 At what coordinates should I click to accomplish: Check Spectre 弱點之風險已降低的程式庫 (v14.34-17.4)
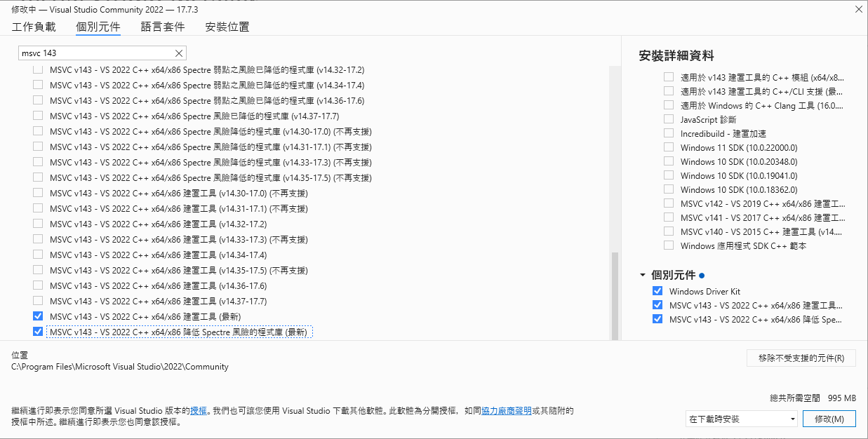(38, 86)
